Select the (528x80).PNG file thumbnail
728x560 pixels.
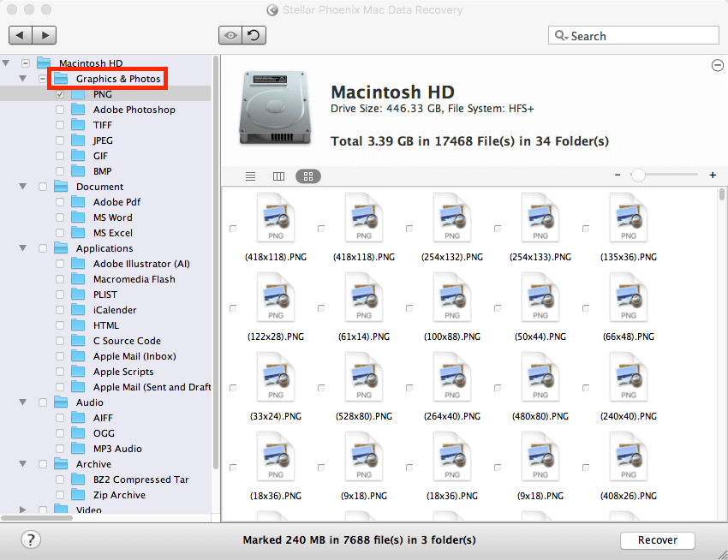(363, 377)
